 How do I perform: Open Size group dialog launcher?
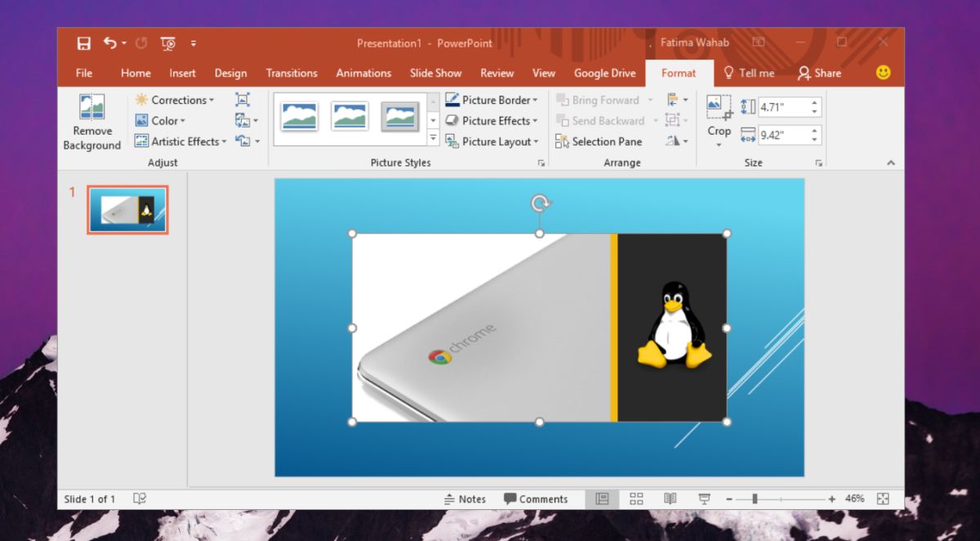pos(818,163)
